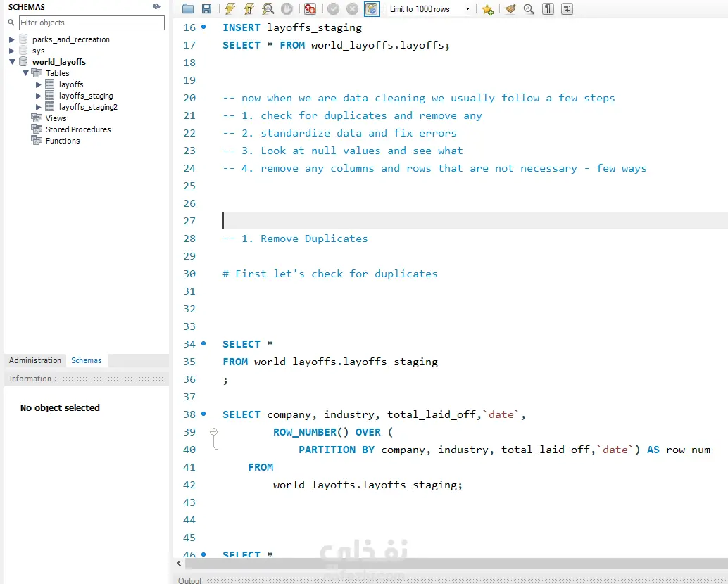Click the comment '-- 2. standardize data and fix errors'

tap(340, 133)
